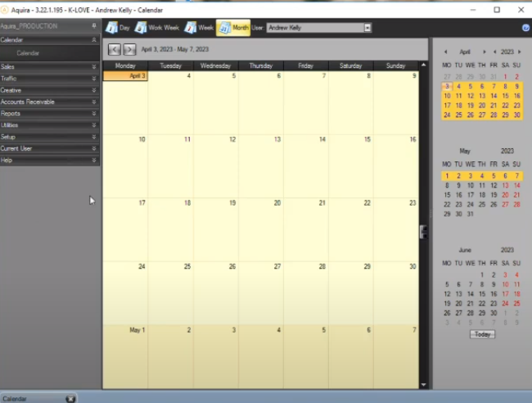This screenshot has height=403, width=532.
Task: Go to previous calendar period
Action: pyautogui.click(x=115, y=50)
